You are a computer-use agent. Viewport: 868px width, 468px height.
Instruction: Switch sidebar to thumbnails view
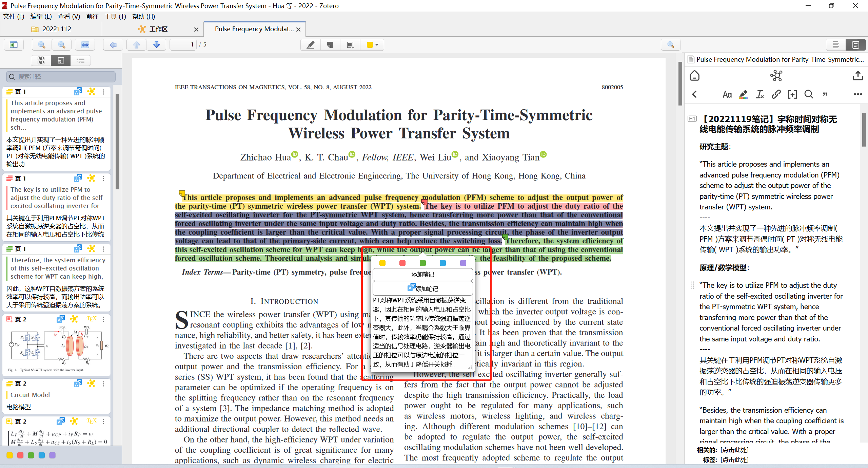pyautogui.click(x=41, y=60)
